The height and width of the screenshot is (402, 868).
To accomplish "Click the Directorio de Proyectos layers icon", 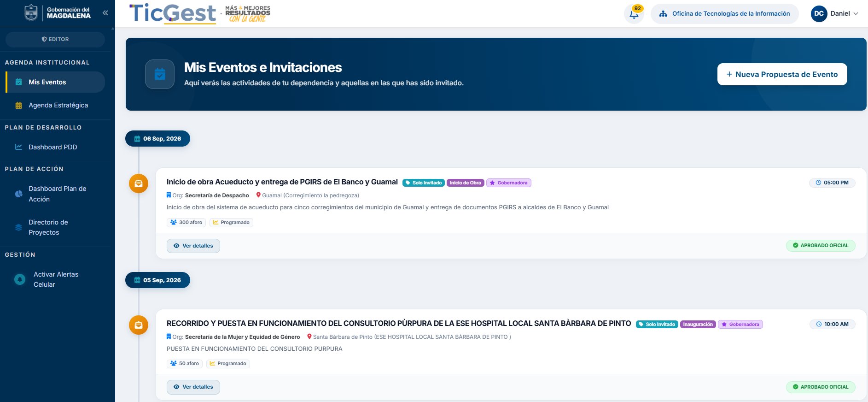I will [x=19, y=227].
